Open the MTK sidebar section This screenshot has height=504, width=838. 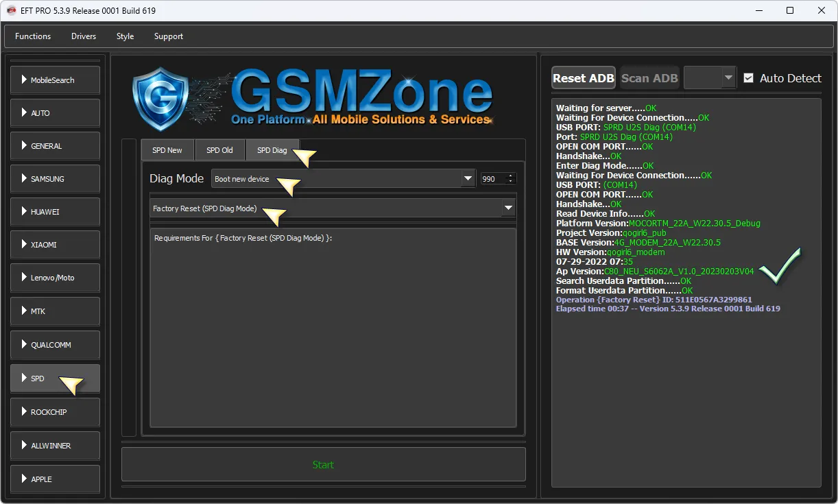55,311
